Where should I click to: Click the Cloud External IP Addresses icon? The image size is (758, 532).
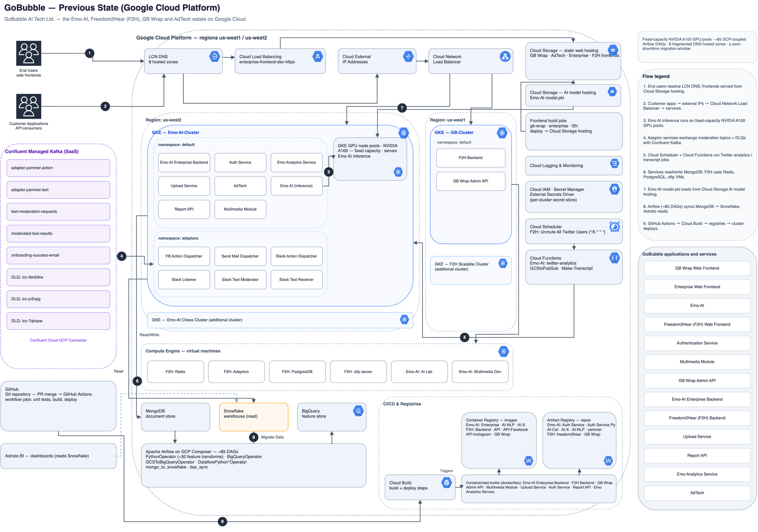[x=408, y=57]
